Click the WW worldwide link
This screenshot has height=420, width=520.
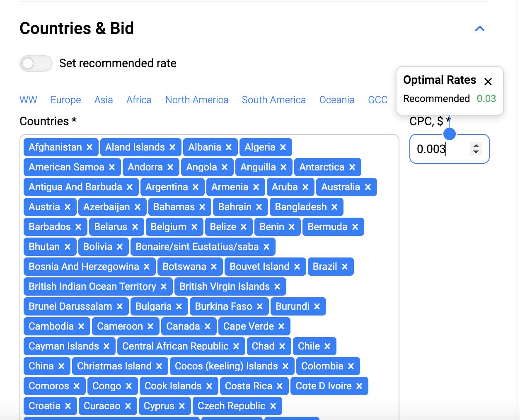tap(28, 100)
